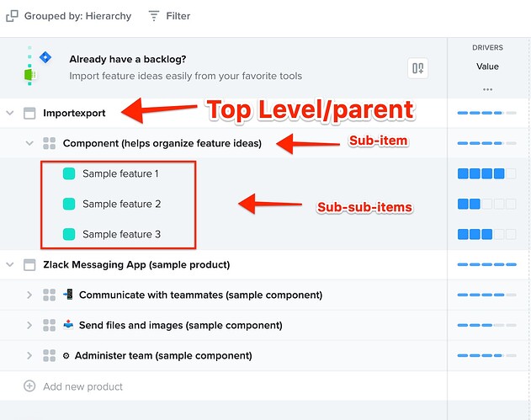Adjust Zlack Messaging App value score bar
531x420 pixels.
pos(487,264)
